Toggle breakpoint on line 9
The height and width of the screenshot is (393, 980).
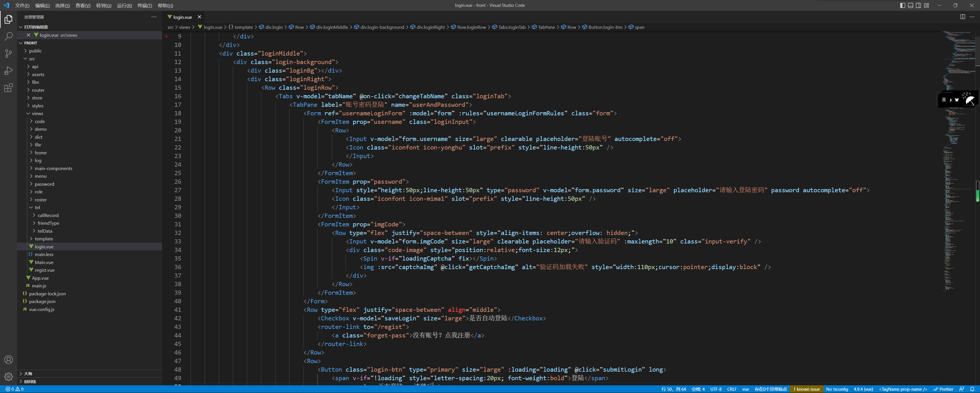(x=167, y=36)
